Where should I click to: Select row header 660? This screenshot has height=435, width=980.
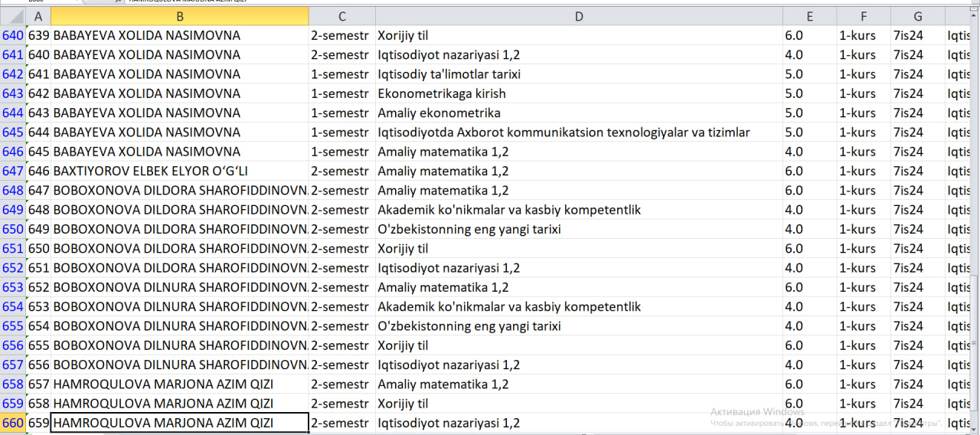click(12, 423)
